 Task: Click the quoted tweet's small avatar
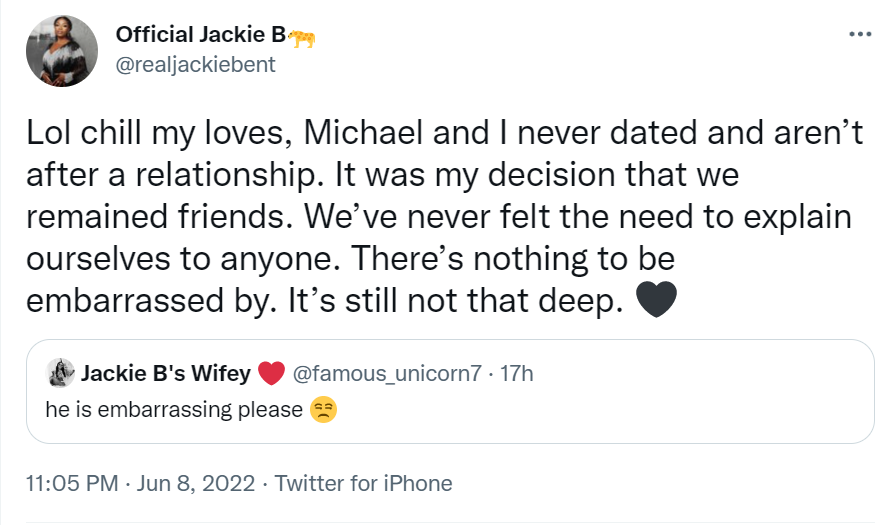(x=60, y=374)
